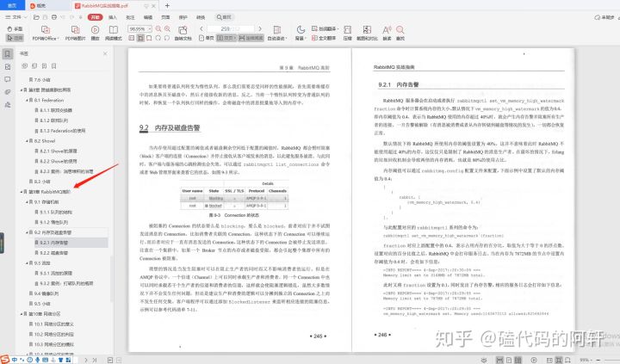Open the Bookmark panel sidebar icon
The image size is (620, 364).
click(x=8, y=53)
